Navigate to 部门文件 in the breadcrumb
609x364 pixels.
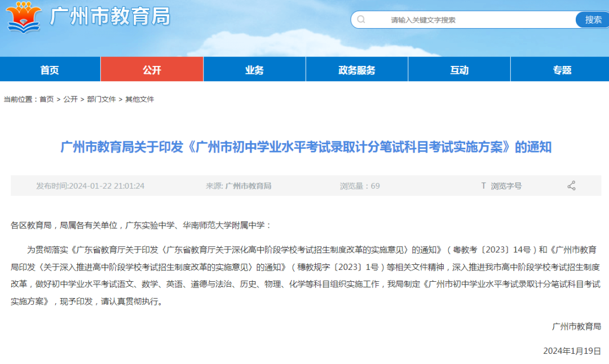tap(101, 99)
